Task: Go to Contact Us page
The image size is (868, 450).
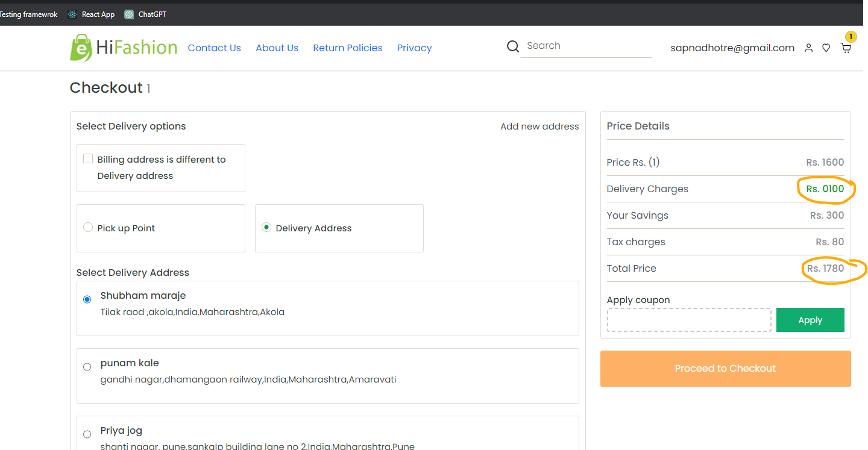Action: click(x=215, y=48)
